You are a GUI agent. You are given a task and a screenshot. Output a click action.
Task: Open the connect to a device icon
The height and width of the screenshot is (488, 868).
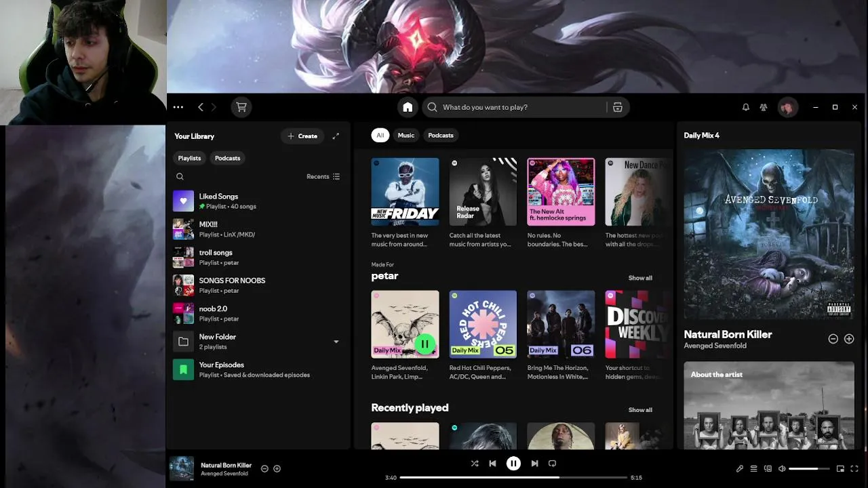tap(768, 468)
